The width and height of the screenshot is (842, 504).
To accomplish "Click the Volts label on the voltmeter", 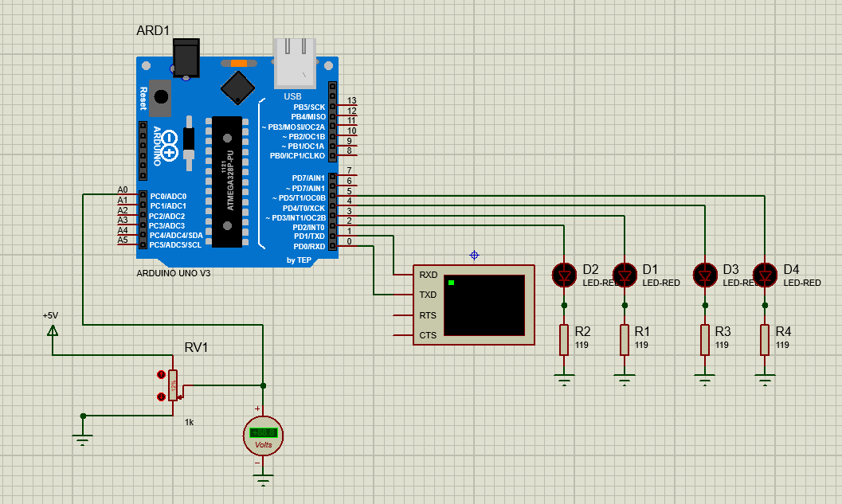I will (263, 444).
